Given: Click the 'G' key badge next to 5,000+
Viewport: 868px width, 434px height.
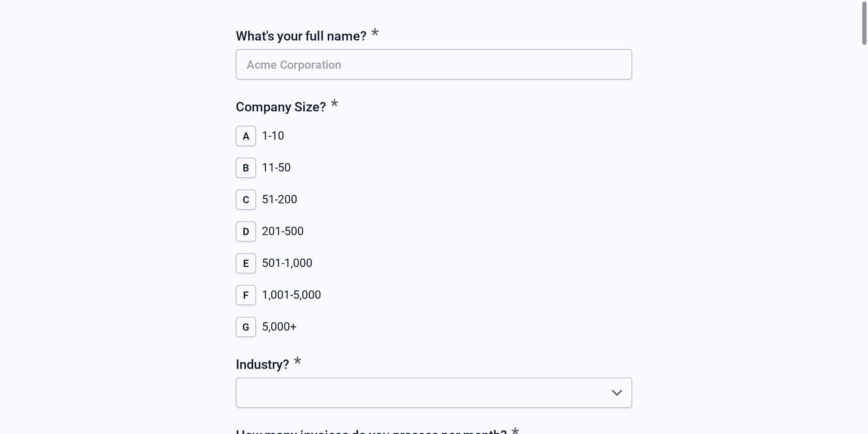Looking at the screenshot, I should (x=246, y=327).
